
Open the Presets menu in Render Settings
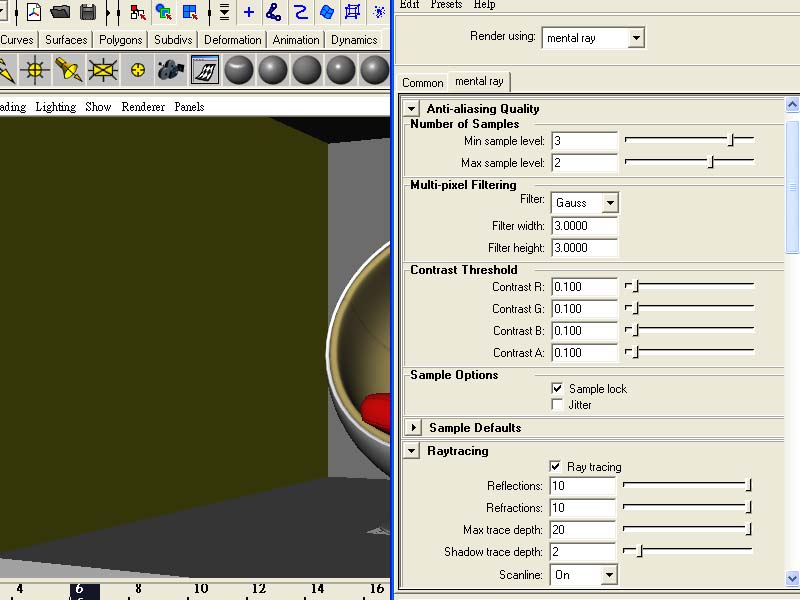446,5
